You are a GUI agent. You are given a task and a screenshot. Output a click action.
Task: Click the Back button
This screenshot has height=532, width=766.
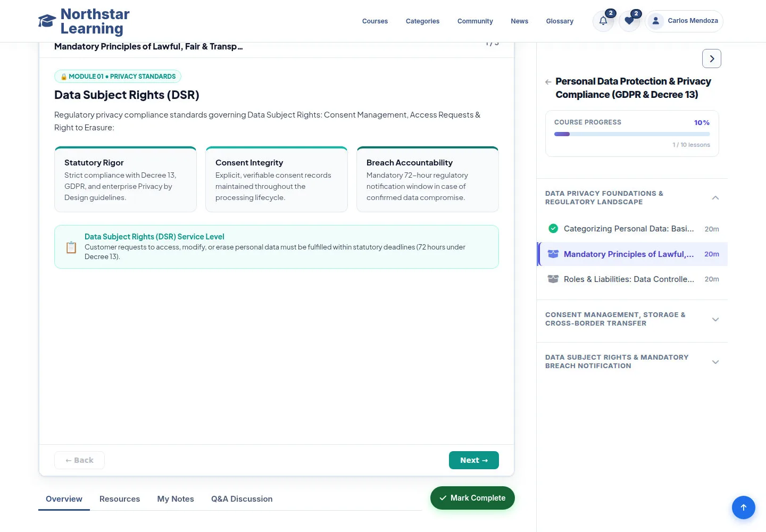(79, 460)
